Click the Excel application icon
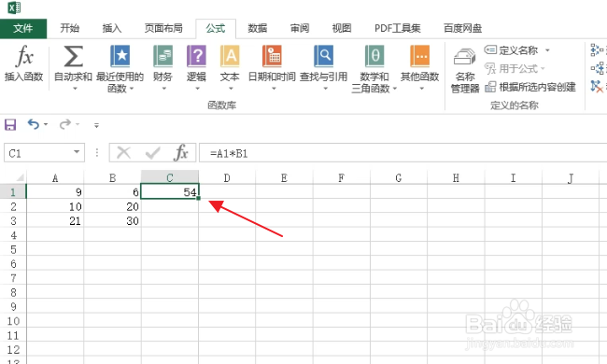 click(x=14, y=7)
